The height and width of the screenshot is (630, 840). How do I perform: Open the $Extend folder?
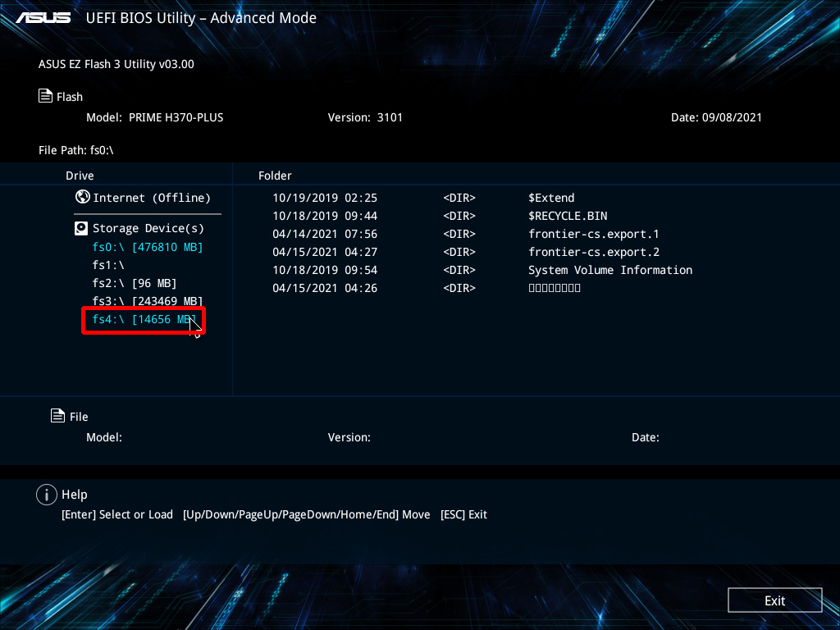coord(551,198)
